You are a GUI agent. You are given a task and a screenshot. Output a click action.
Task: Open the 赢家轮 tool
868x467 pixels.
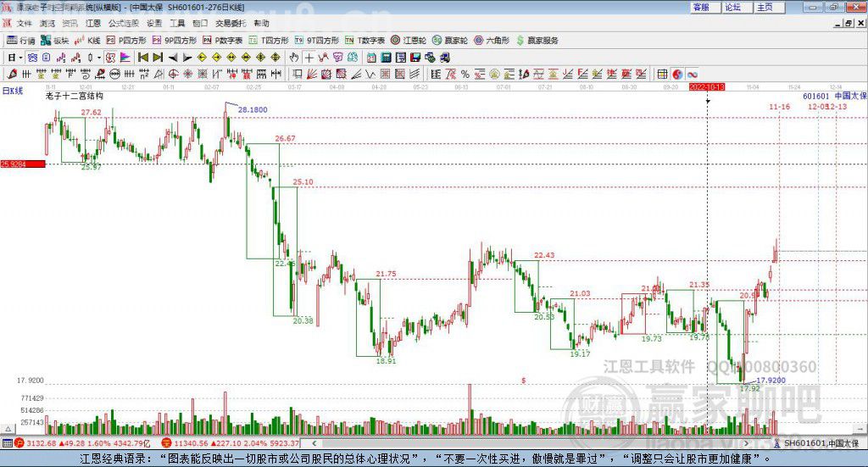tap(450, 41)
